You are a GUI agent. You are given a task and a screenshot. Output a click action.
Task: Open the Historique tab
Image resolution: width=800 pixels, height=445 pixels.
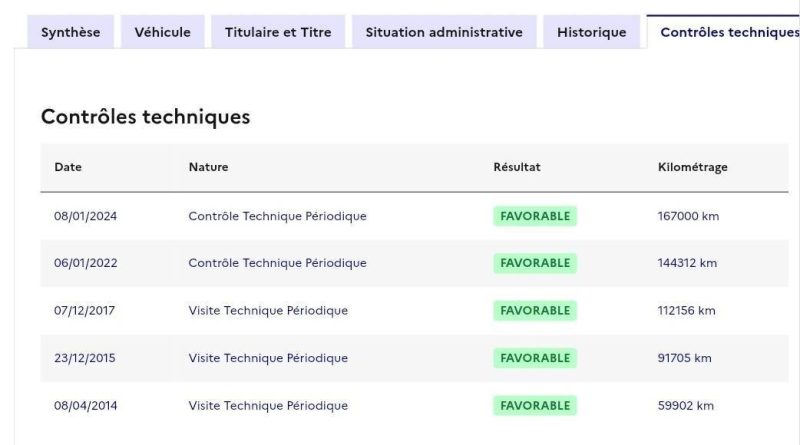click(x=591, y=32)
